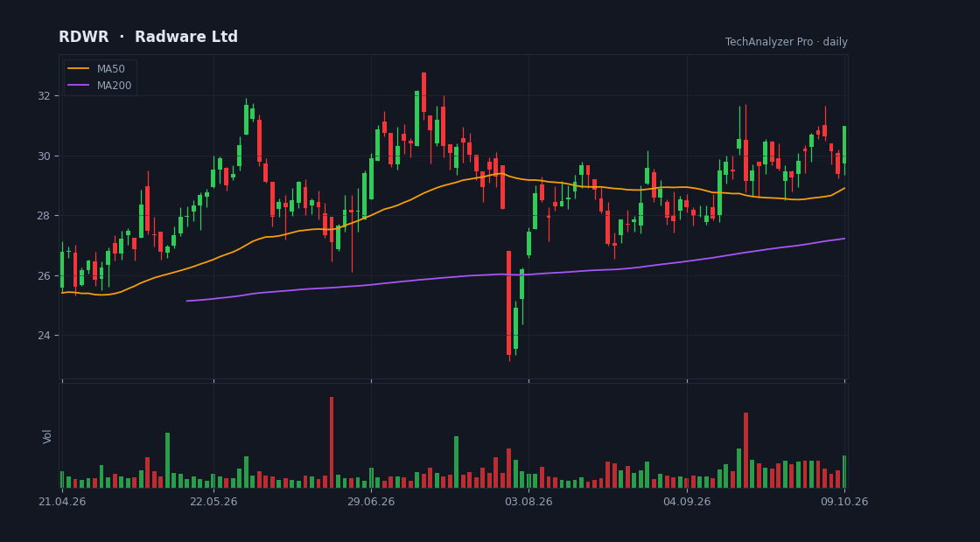Click the last green candle on right
Screen dimensions: 980x542
coord(844,145)
